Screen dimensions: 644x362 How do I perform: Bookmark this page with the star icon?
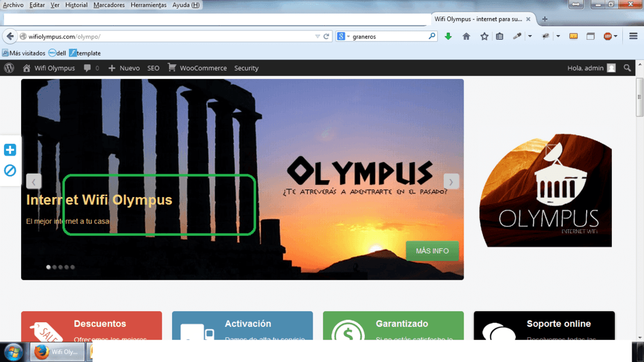coord(484,36)
